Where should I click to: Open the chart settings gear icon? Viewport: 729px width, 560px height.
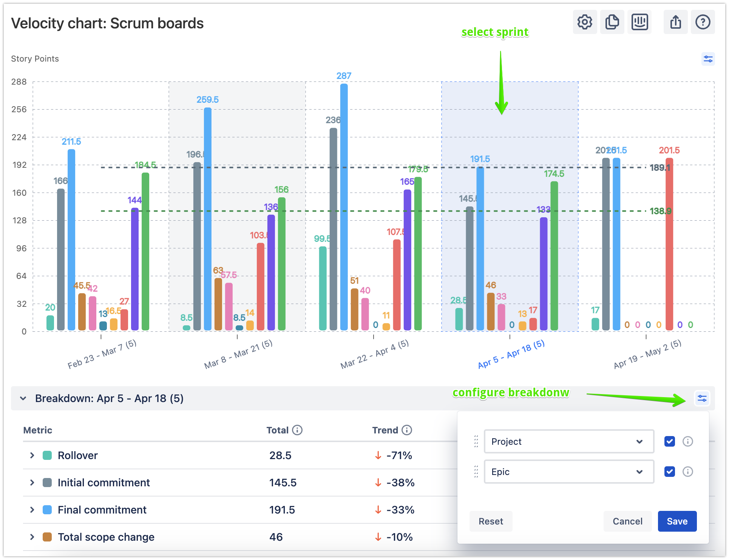pyautogui.click(x=584, y=22)
